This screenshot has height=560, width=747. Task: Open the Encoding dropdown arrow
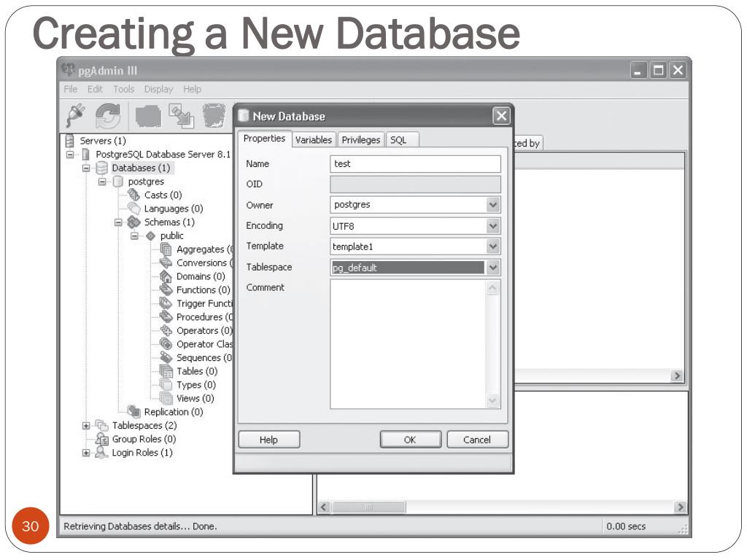tap(493, 226)
